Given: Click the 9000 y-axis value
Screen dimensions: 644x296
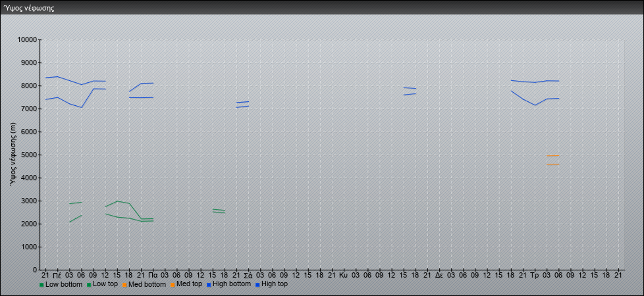Looking at the screenshot, I should click(29, 62).
